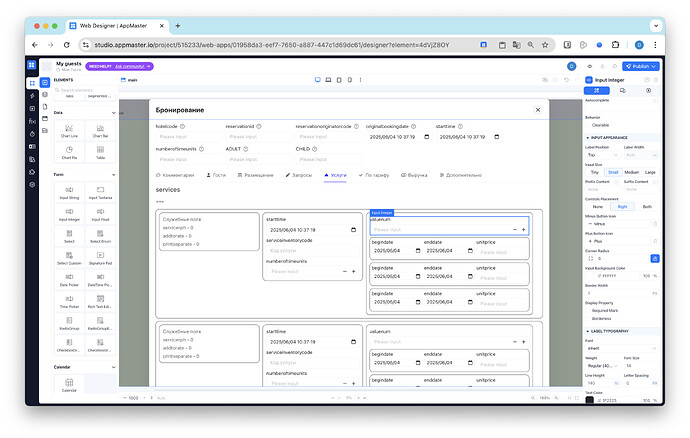690x438 pixels.
Task: Open the Label Width dropdown
Action: tap(641, 155)
